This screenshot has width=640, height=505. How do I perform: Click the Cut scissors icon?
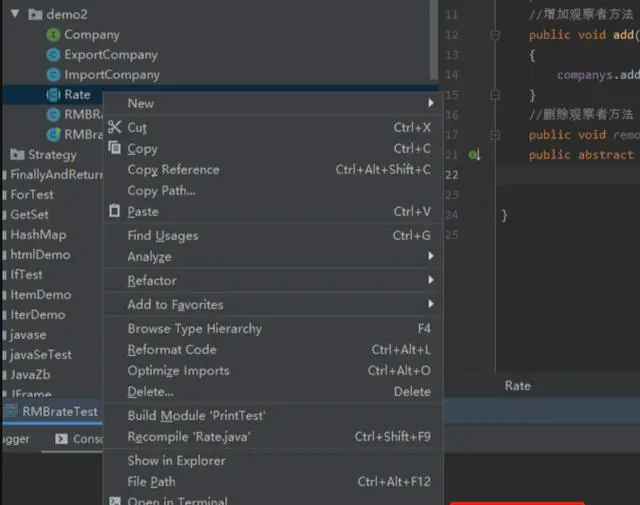point(114,127)
